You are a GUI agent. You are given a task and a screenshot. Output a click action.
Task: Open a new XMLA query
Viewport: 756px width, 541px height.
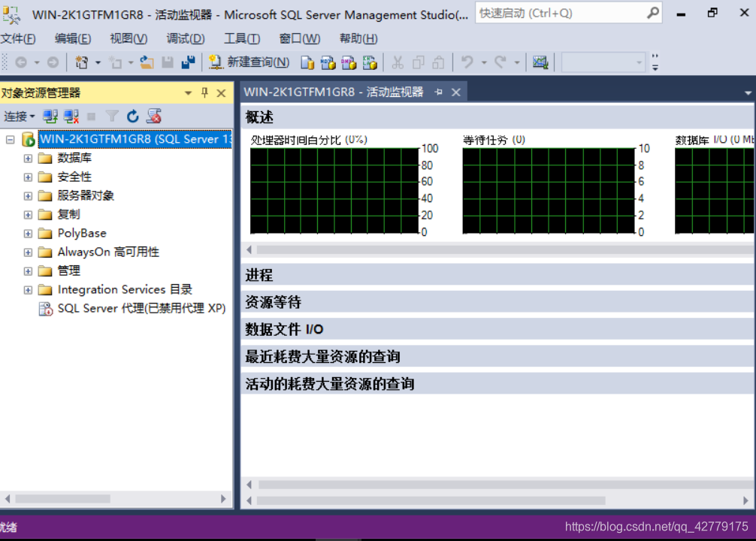pos(370,63)
